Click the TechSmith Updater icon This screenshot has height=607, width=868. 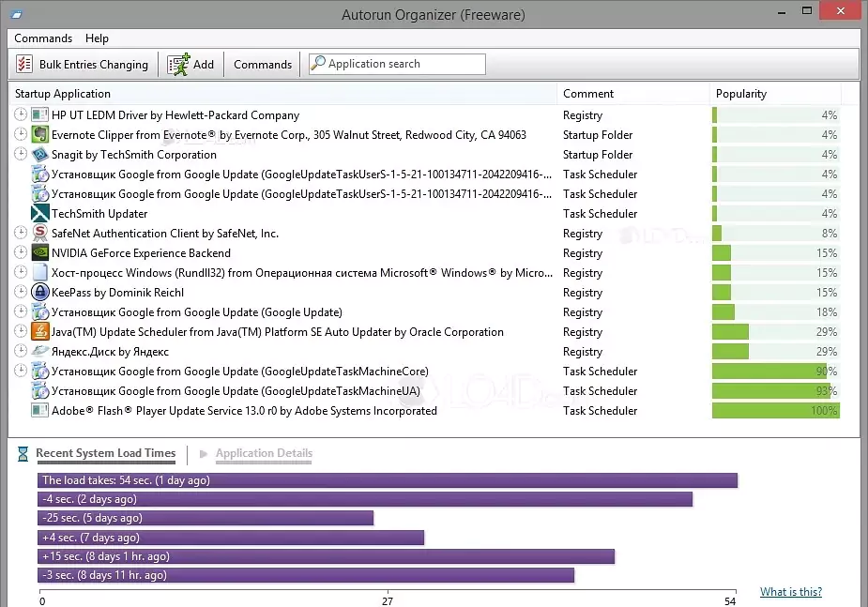[38, 213]
